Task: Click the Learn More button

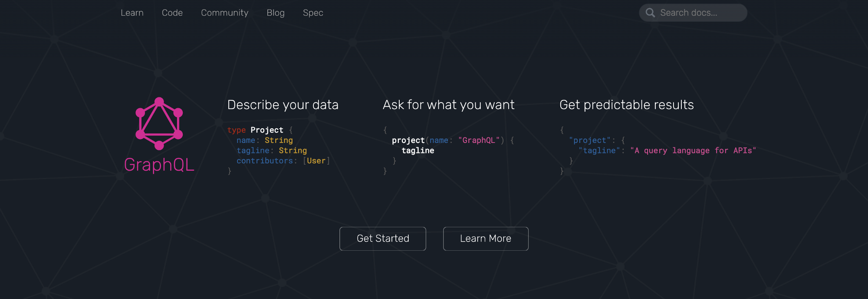Action: [486, 239]
